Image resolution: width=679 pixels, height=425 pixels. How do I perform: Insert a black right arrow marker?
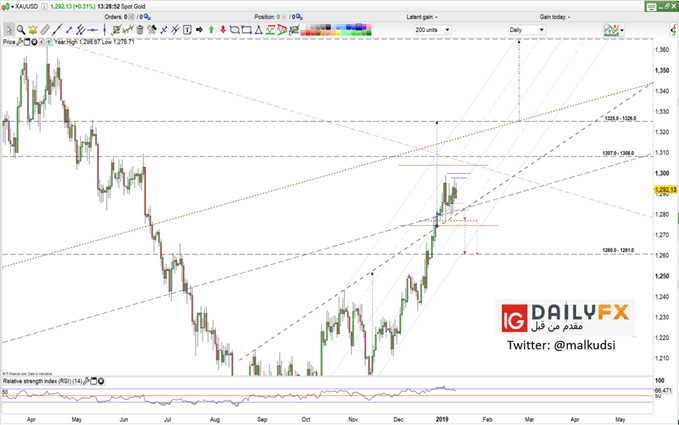(199, 29)
